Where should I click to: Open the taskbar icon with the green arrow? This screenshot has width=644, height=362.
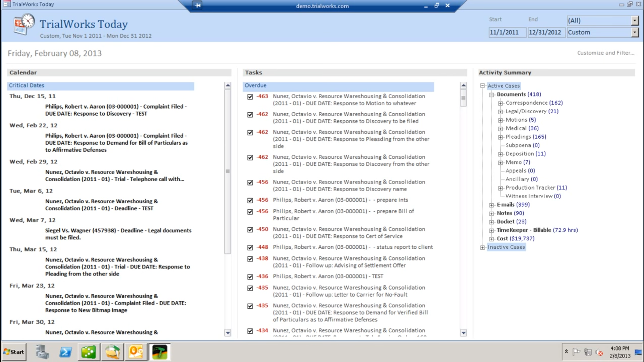(112, 352)
